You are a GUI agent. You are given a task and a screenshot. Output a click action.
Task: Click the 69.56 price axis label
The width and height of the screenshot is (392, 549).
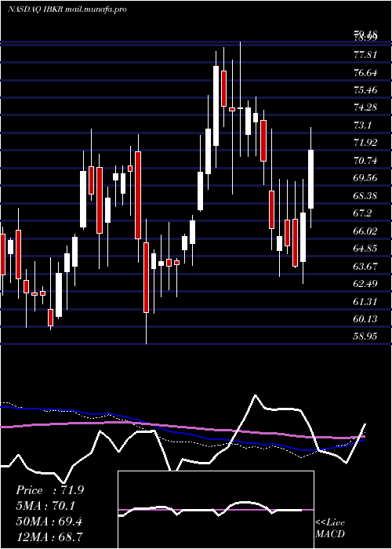[x=365, y=178]
